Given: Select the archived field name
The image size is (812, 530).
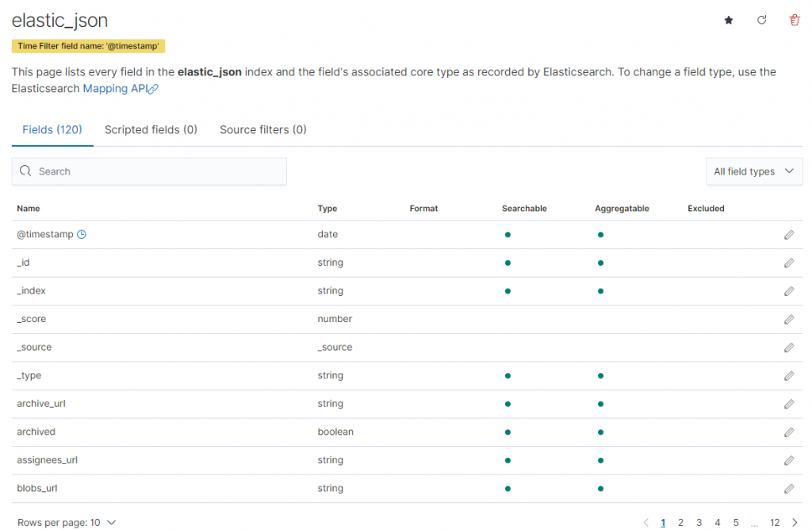Looking at the screenshot, I should click(36, 432).
